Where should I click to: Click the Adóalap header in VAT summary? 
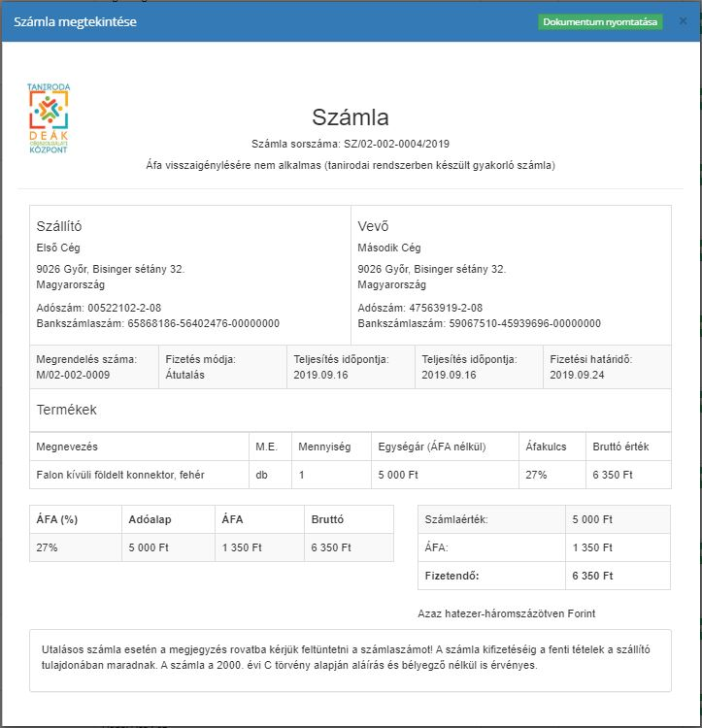point(150,519)
